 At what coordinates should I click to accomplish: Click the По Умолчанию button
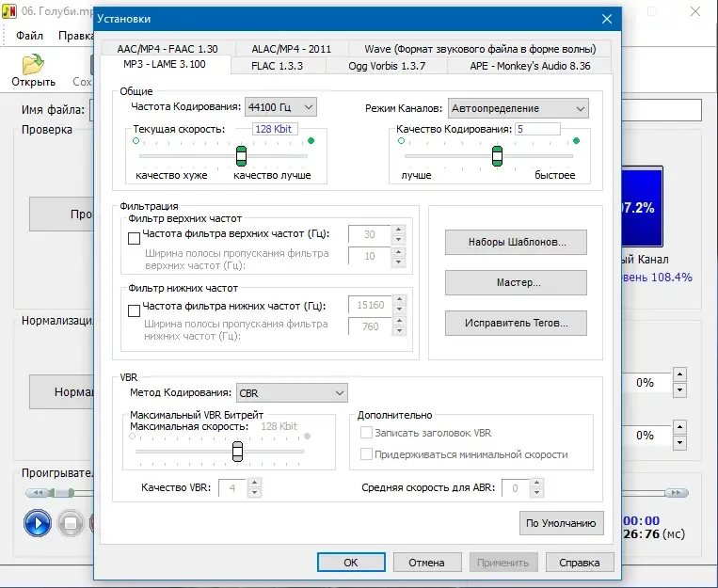tap(561, 523)
